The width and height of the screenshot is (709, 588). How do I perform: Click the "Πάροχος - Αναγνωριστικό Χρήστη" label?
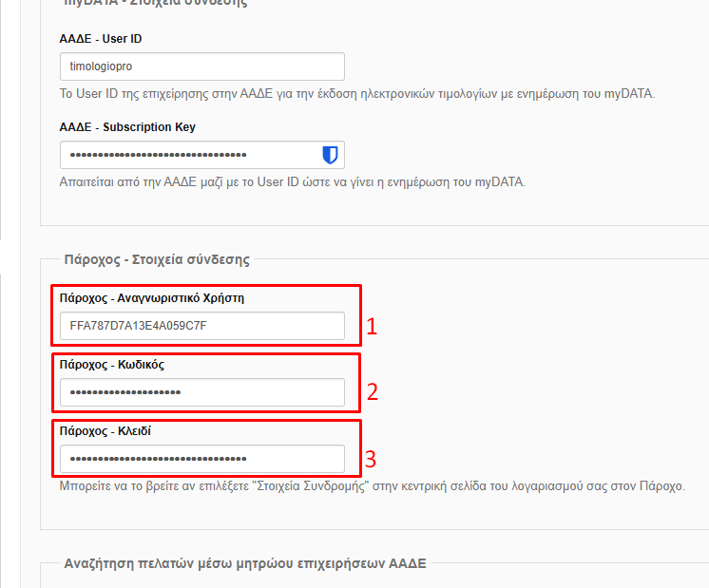click(x=152, y=298)
